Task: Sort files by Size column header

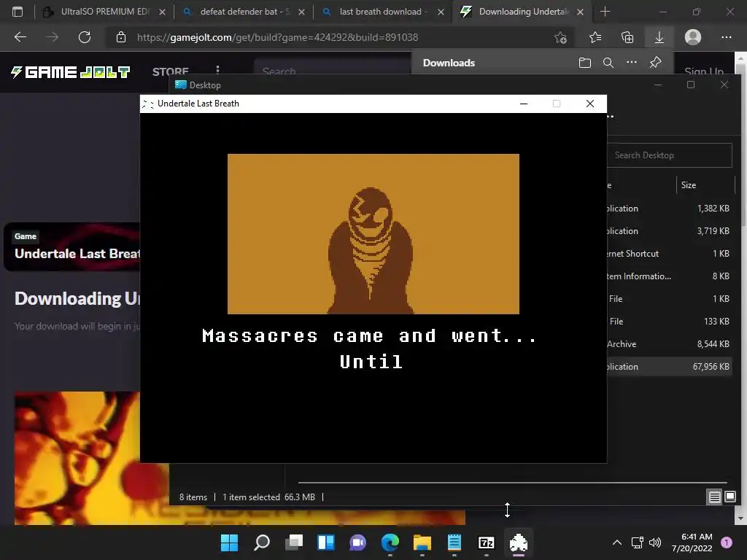Action: coord(689,185)
